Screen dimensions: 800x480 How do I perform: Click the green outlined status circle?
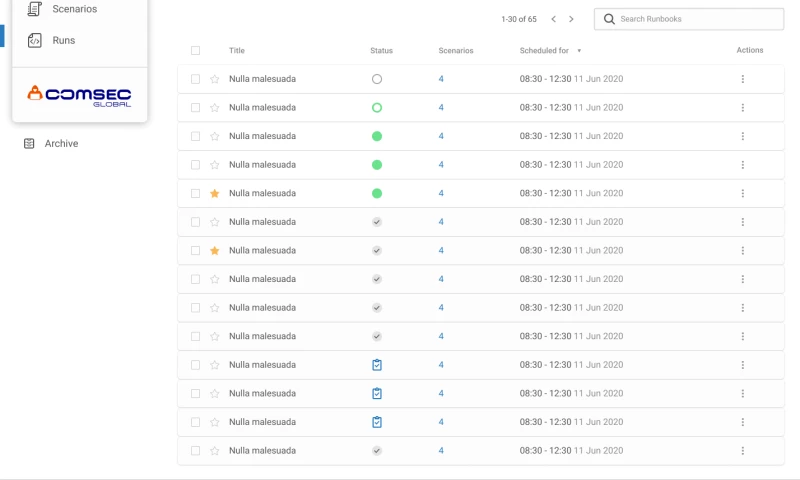point(377,108)
